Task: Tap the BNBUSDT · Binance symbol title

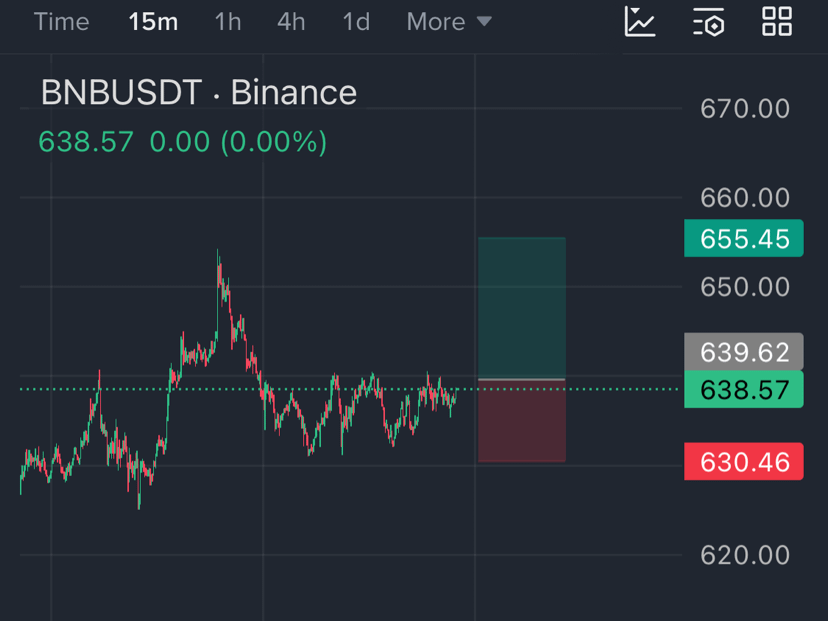Action: pyautogui.click(x=199, y=92)
